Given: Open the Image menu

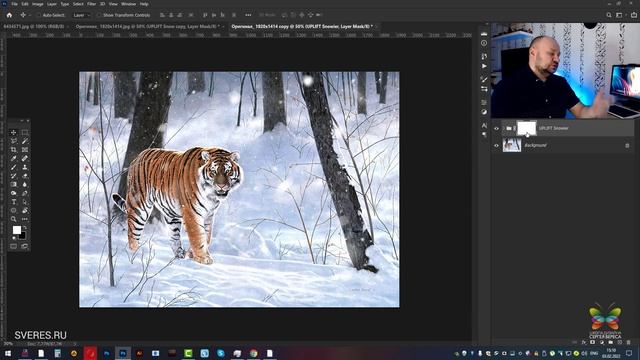Looking at the screenshot, I should tap(38, 4).
